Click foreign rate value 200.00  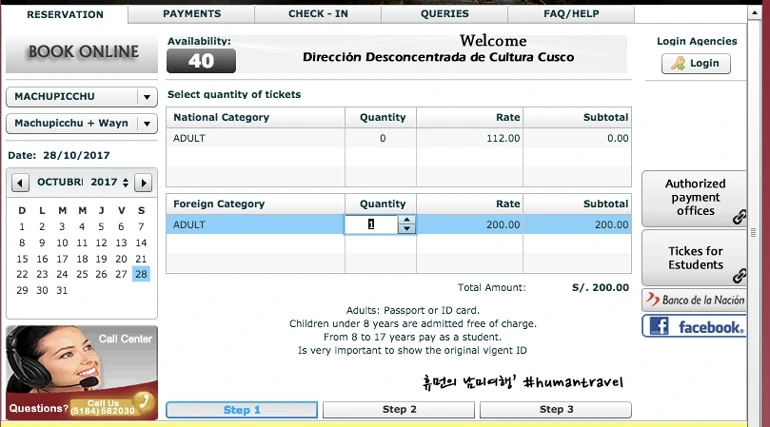pos(503,225)
